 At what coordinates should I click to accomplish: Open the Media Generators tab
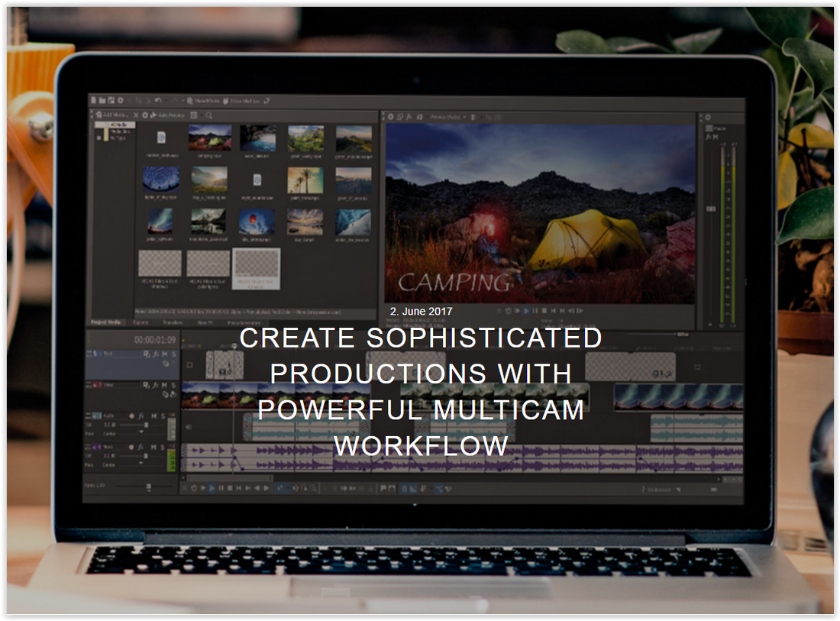243,322
